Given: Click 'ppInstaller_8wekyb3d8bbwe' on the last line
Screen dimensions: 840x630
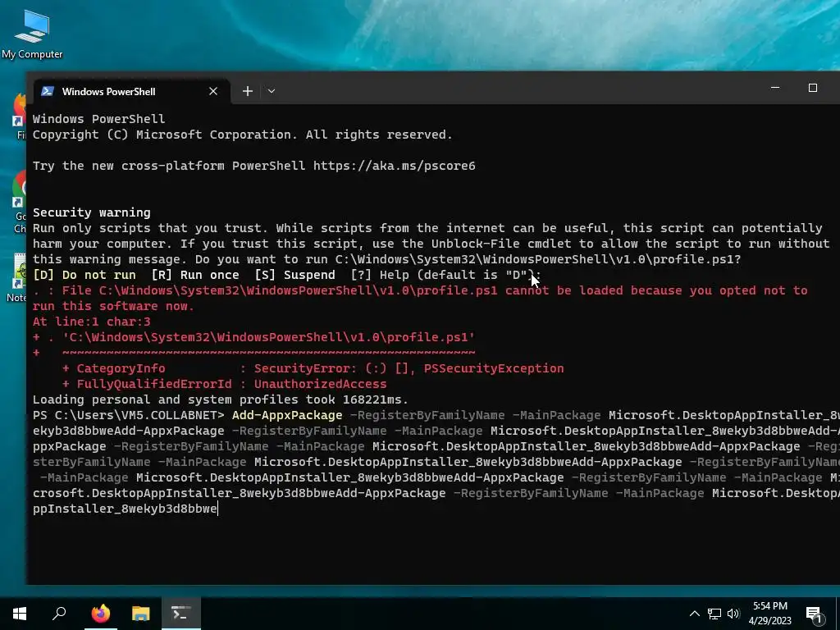Looking at the screenshot, I should (x=125, y=509).
